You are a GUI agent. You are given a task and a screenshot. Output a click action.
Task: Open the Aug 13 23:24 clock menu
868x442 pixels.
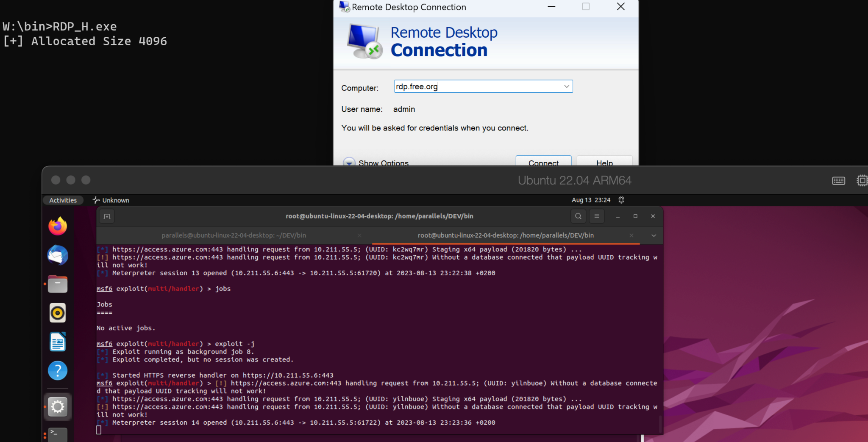coord(590,200)
